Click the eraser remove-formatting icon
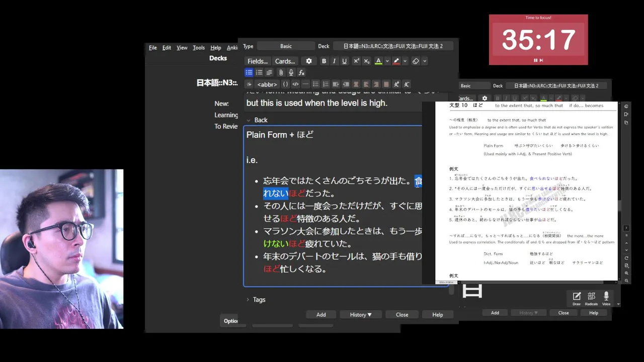Image resolution: width=644 pixels, height=362 pixels. pyautogui.click(x=416, y=61)
